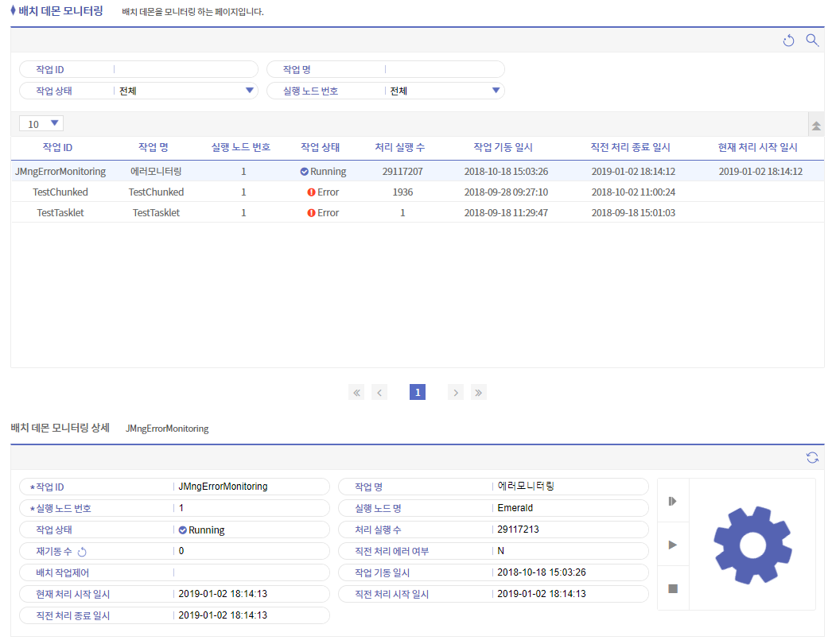This screenshot has width=832, height=644.
Task: Click the step-run control button
Action: pyautogui.click(x=673, y=502)
